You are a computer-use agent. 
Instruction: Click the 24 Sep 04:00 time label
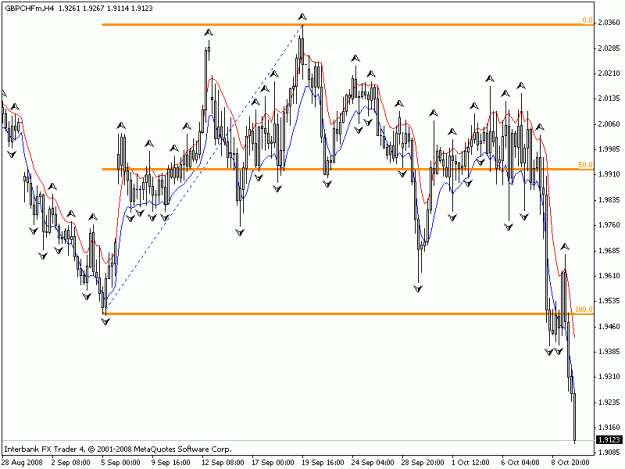click(x=373, y=463)
